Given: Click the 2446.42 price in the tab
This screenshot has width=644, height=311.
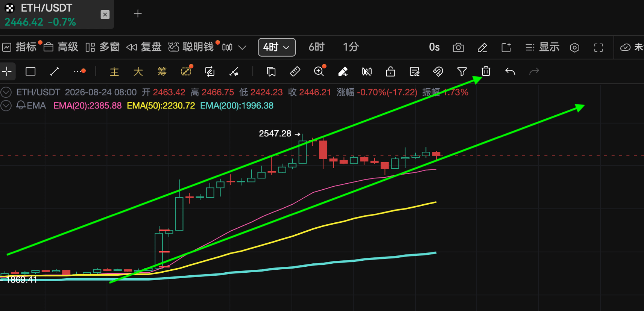Looking at the screenshot, I should [24, 22].
